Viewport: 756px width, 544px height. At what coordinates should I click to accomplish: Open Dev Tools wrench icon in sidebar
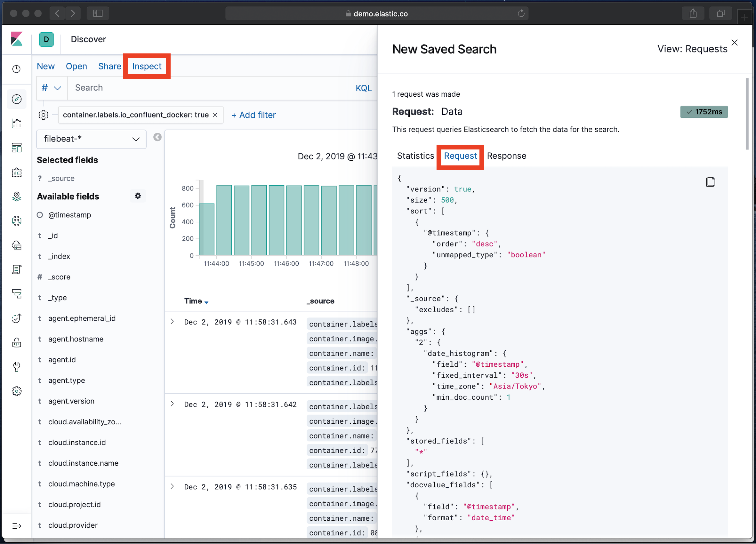[x=17, y=367]
